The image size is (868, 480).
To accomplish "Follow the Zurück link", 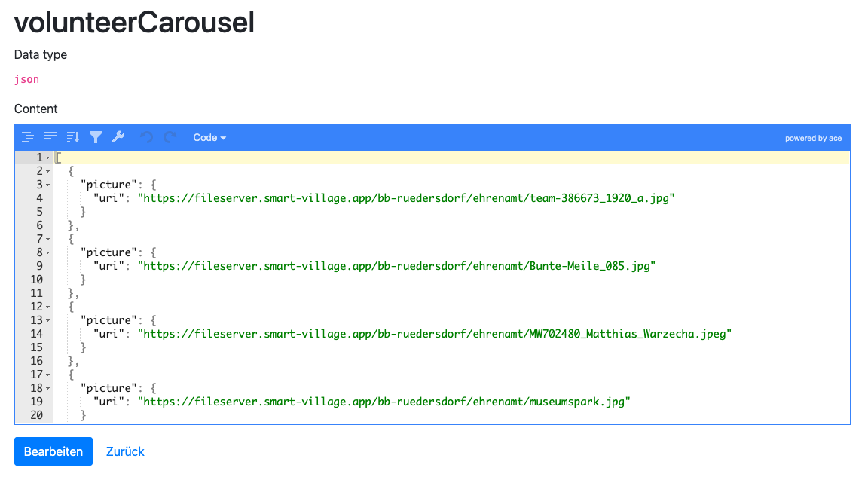I will 125,451.
